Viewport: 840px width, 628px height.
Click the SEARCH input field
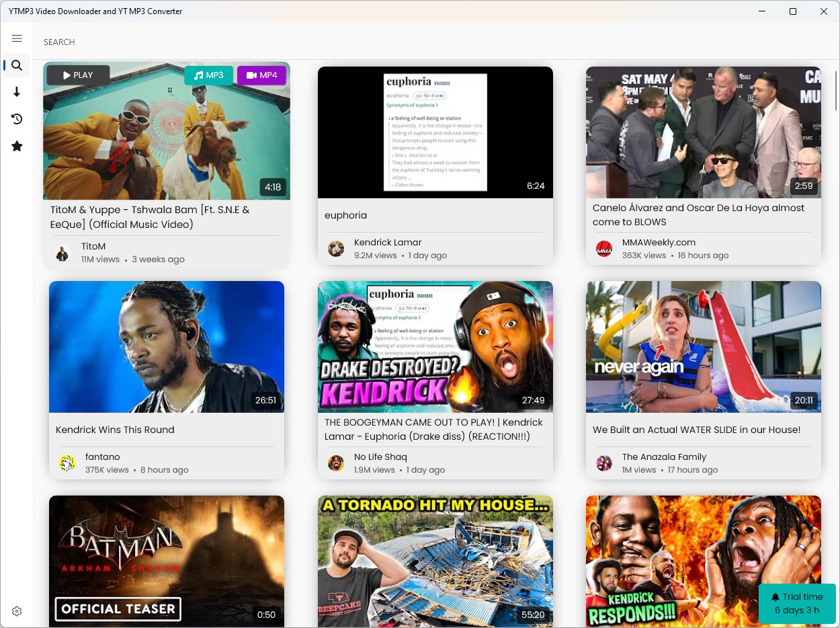coord(437,42)
